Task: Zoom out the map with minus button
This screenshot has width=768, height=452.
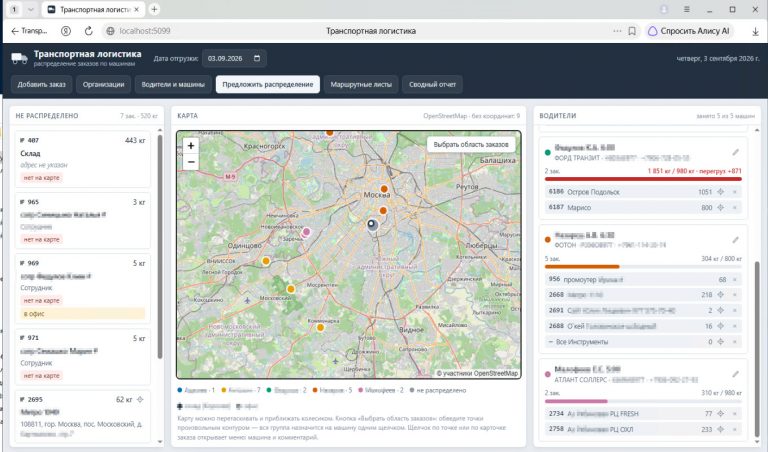Action: [x=191, y=162]
